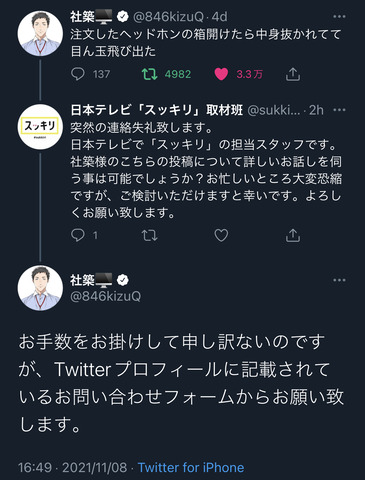Open reply icon on headphone tweet

pyautogui.click(x=78, y=74)
